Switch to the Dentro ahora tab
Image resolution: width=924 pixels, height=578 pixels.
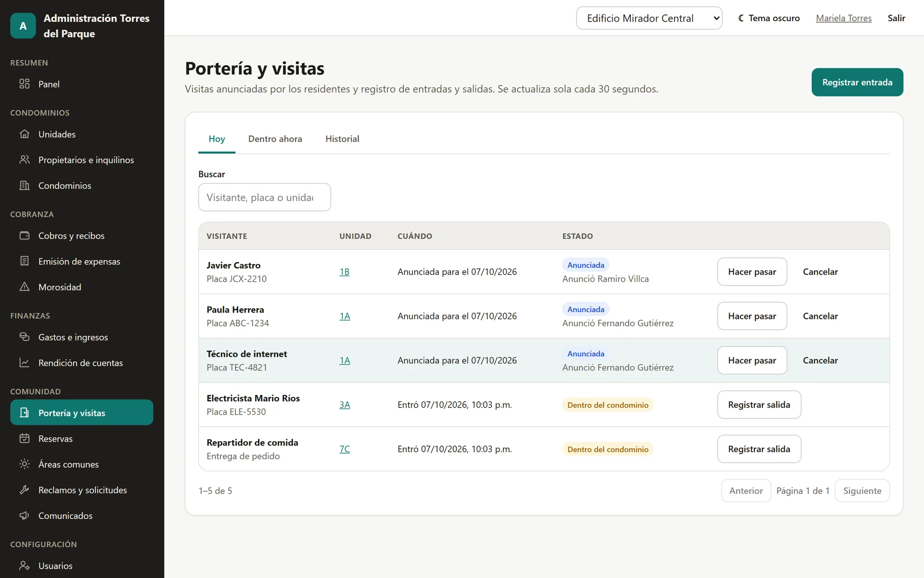click(275, 139)
